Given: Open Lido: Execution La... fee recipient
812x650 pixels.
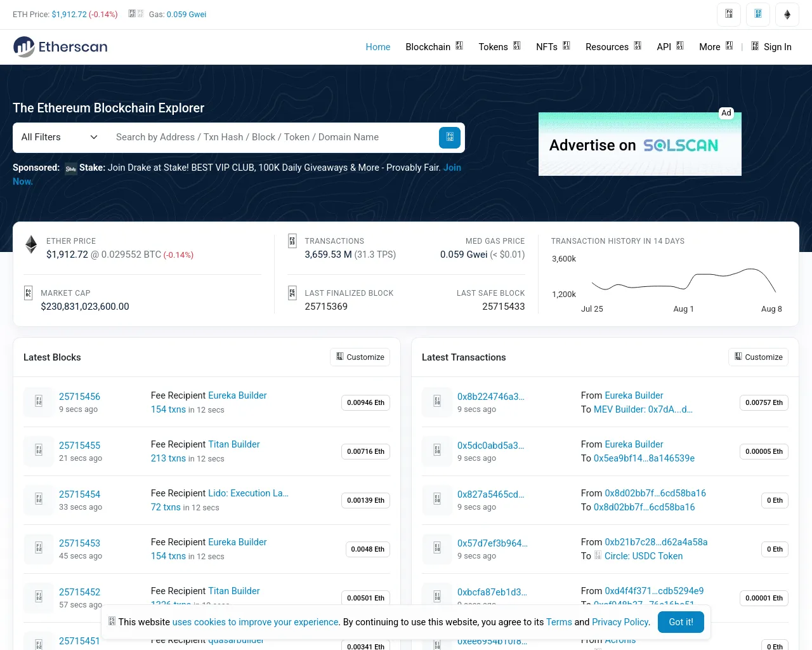Looking at the screenshot, I should (x=248, y=493).
